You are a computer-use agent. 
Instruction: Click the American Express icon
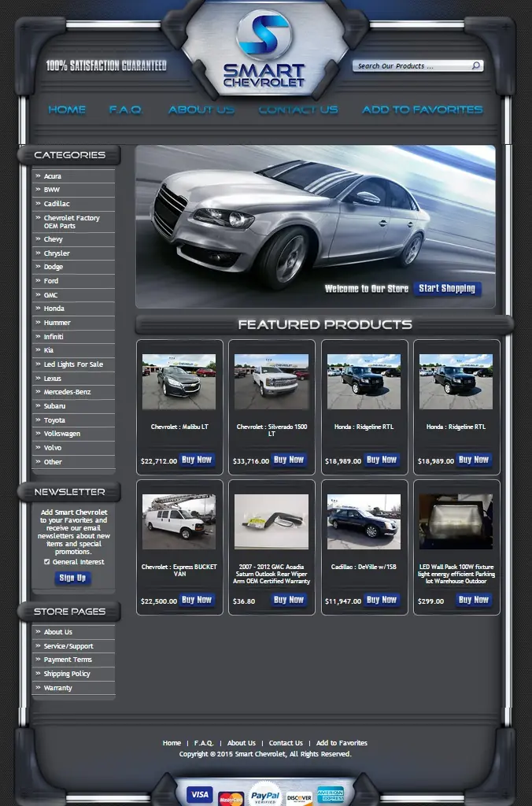(331, 794)
